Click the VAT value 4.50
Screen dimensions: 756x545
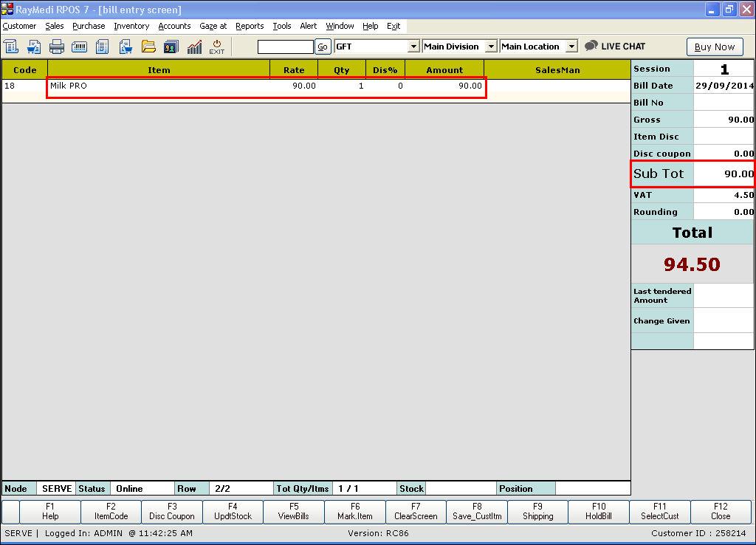pyautogui.click(x=724, y=195)
